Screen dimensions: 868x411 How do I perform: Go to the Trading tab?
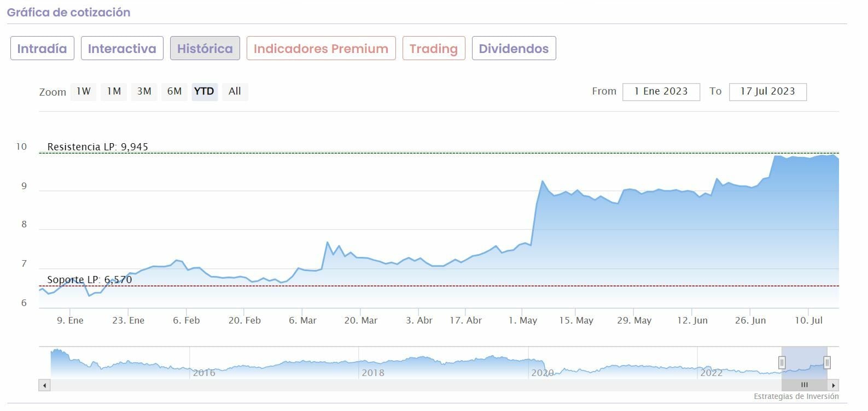434,49
